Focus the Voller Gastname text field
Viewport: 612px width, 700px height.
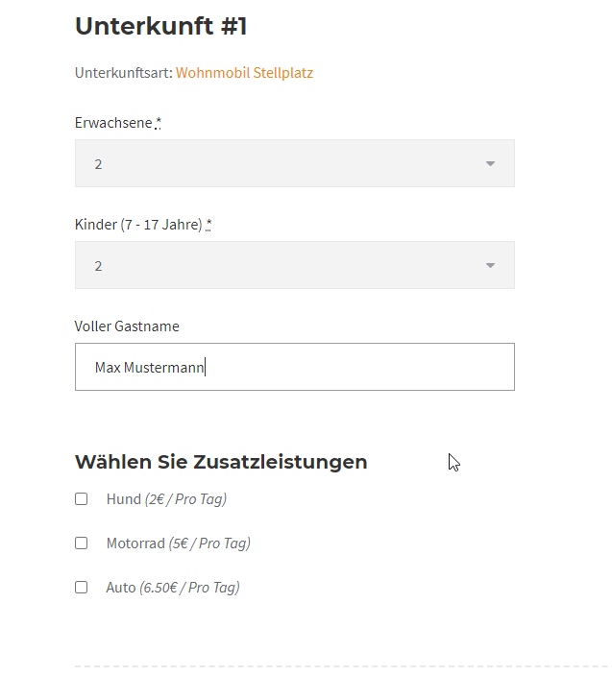294,367
